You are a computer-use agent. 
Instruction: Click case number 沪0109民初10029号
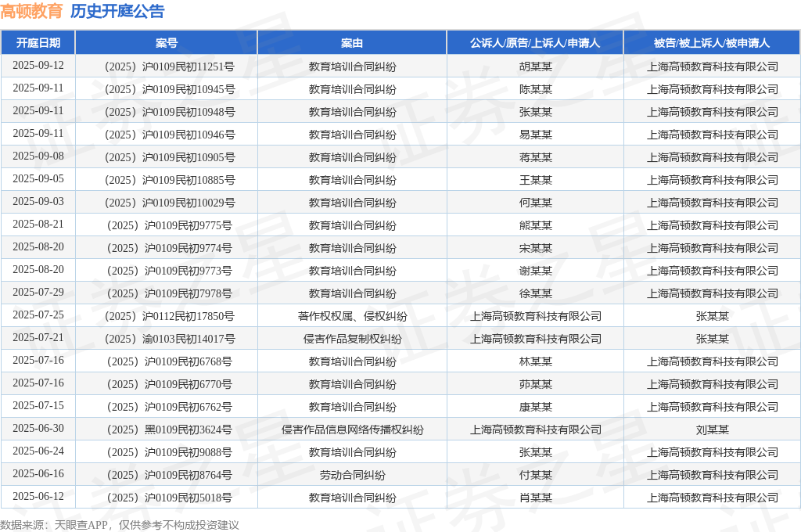189,203
